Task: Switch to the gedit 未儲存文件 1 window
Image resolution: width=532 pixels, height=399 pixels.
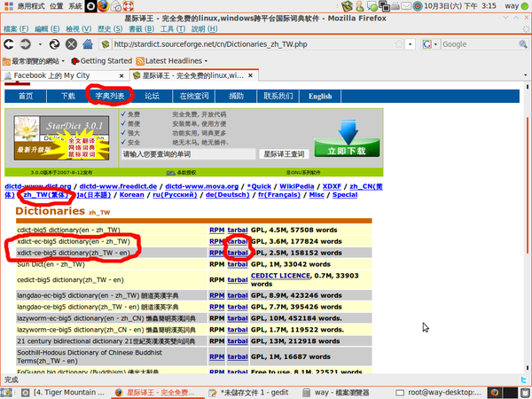Action: (248, 393)
